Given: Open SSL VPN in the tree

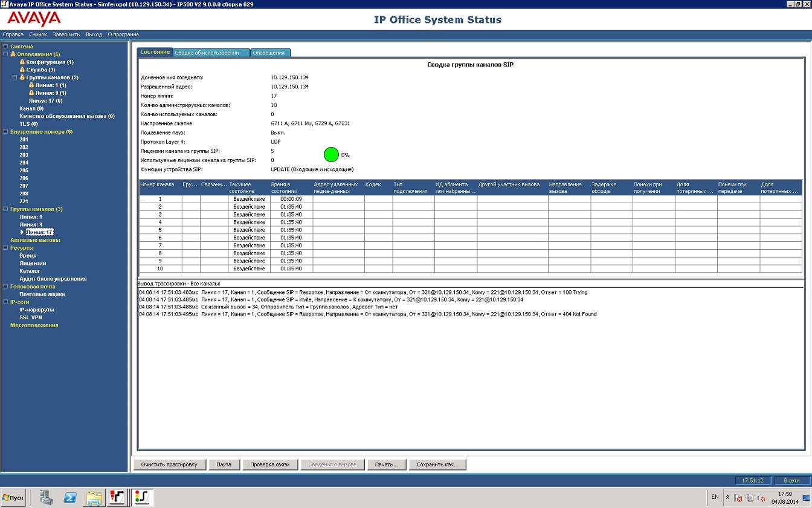Looking at the screenshot, I should coord(31,317).
